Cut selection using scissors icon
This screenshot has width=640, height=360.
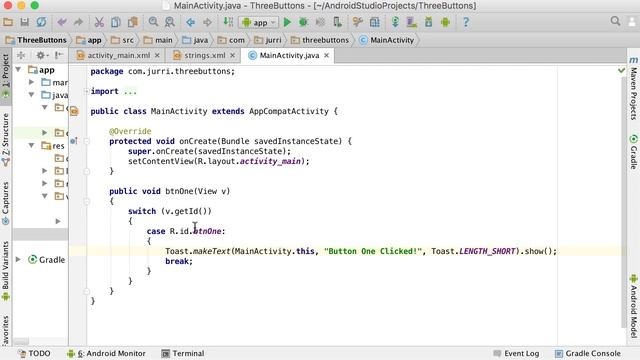click(x=99, y=22)
